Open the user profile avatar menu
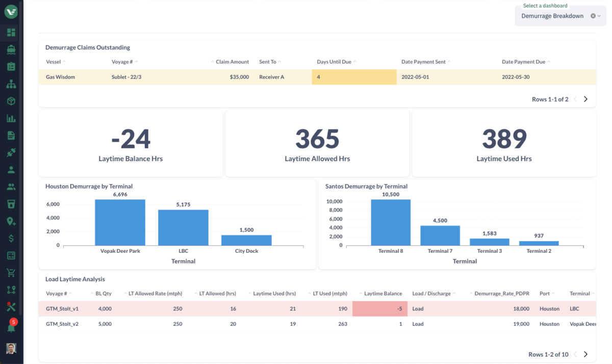The height and width of the screenshot is (364, 612). 11,349
